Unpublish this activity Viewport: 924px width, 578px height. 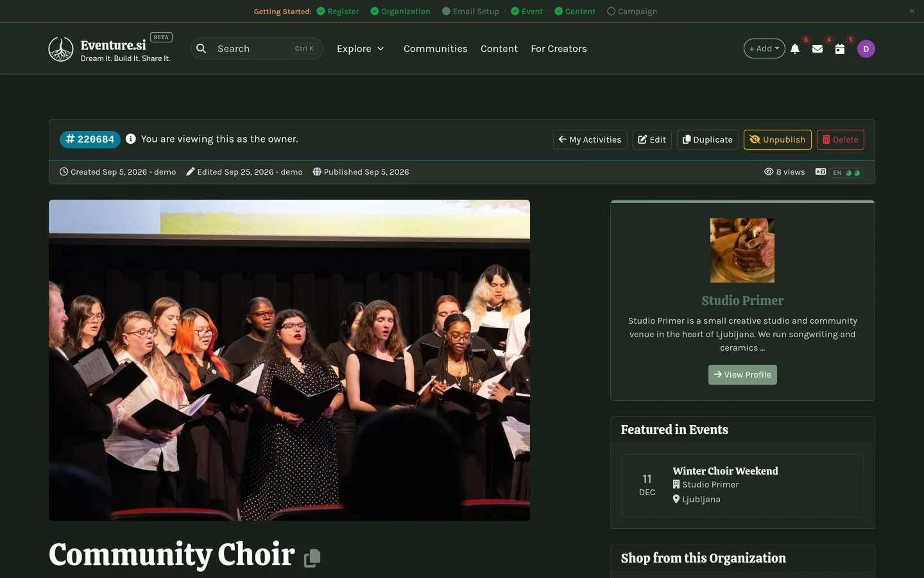(778, 139)
